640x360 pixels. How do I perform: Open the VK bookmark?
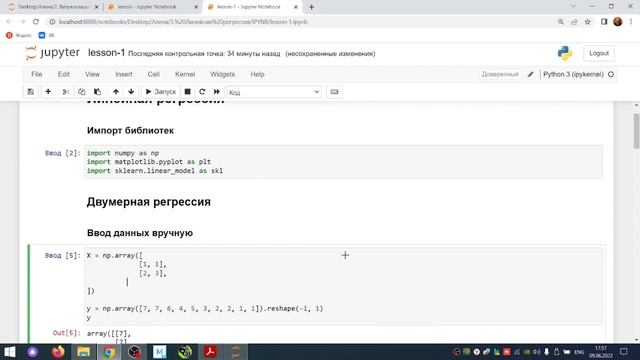(x=47, y=35)
